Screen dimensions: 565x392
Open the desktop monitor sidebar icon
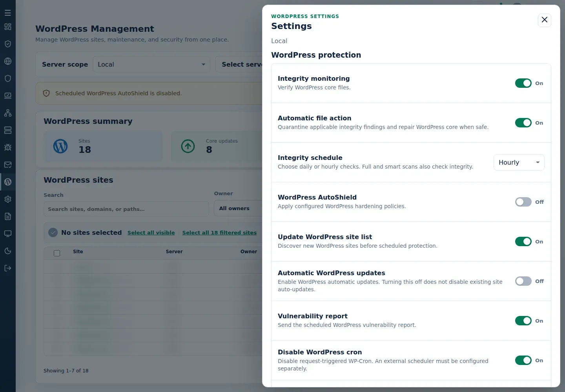pos(8,234)
